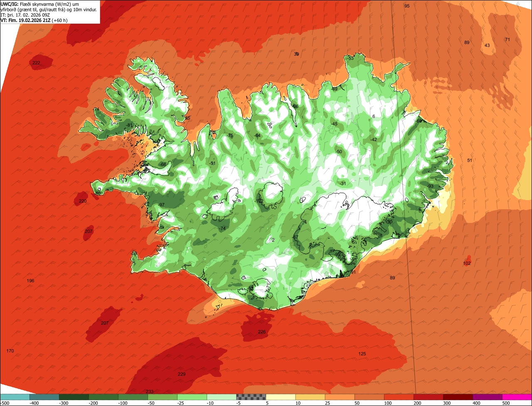
Task: Click the -42 value on the map
Action: click(374, 139)
